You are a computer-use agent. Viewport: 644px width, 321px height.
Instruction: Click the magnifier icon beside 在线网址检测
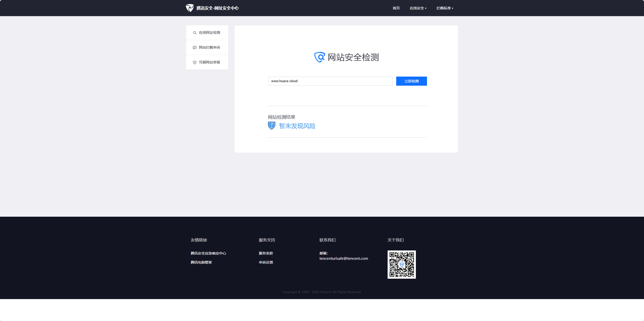pyautogui.click(x=195, y=33)
